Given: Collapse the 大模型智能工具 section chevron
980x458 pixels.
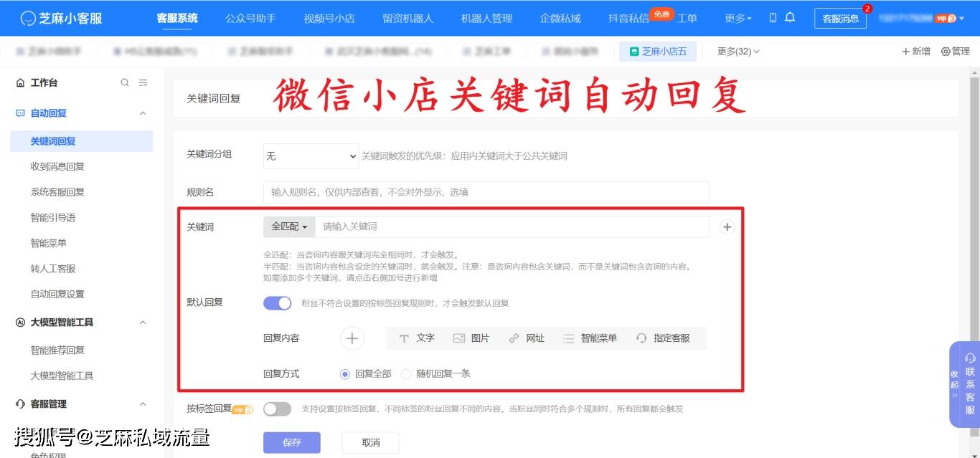Looking at the screenshot, I should coord(143,323).
